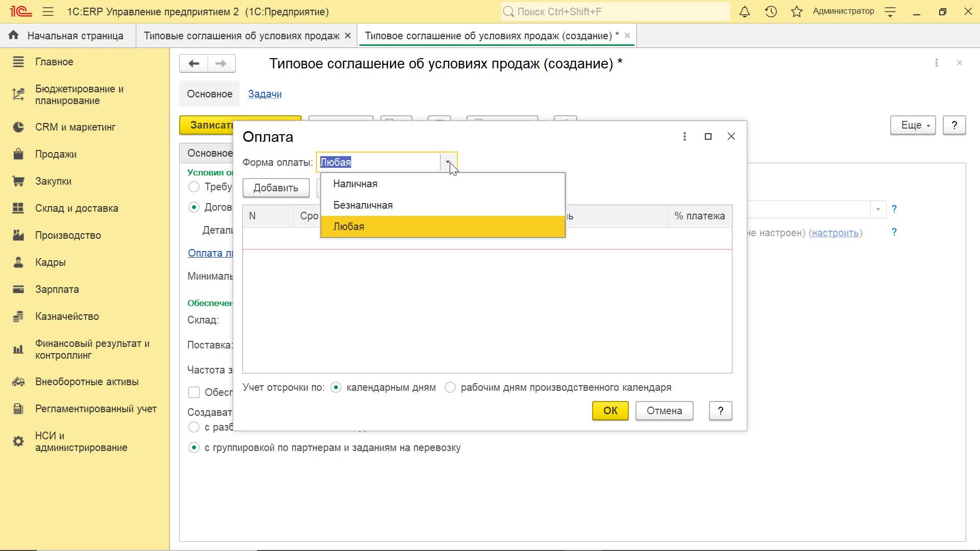The width and height of the screenshot is (980, 551).
Task: Click the blue ? hint beside настроить
Action: point(894,232)
